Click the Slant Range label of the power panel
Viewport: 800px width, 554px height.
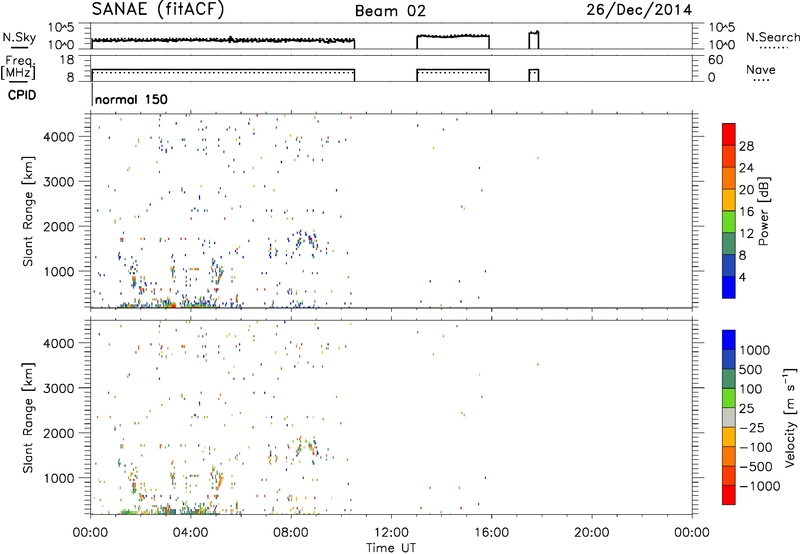click(x=28, y=211)
